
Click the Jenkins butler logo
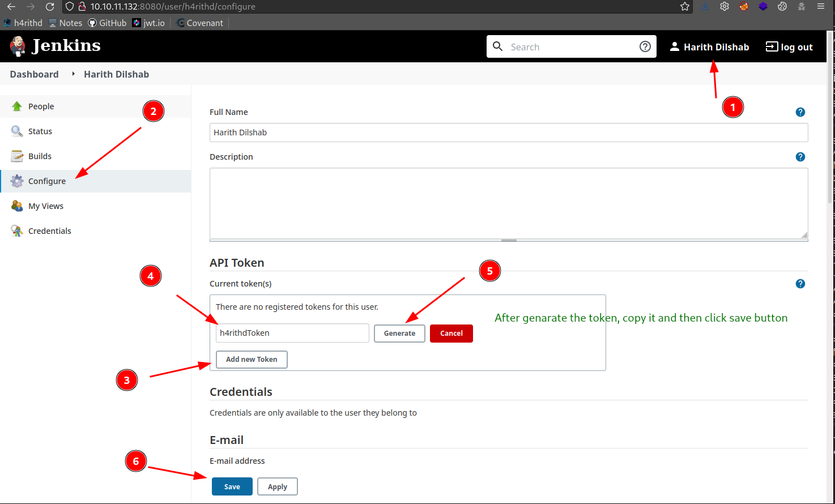tap(18, 46)
